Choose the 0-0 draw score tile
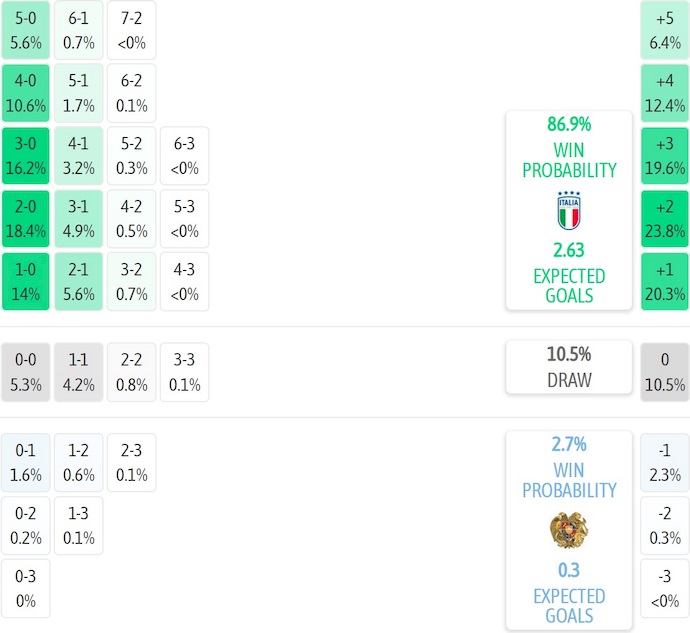Image resolution: width=690 pixels, height=633 pixels. [26, 372]
